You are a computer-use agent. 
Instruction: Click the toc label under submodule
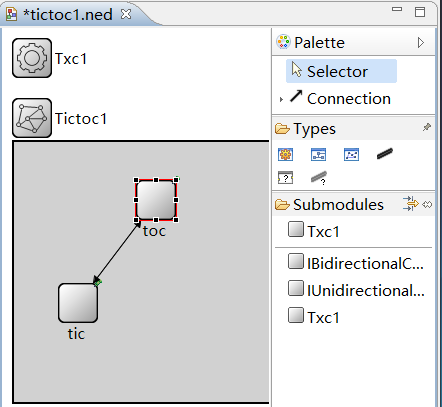pos(154,231)
